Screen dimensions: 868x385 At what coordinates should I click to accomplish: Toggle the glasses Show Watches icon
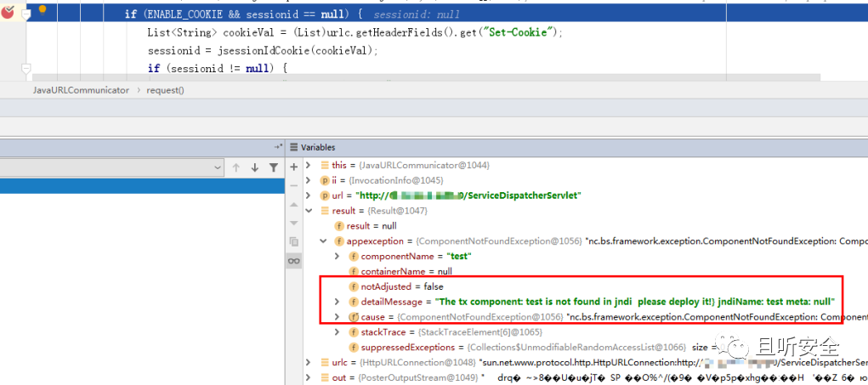294,261
